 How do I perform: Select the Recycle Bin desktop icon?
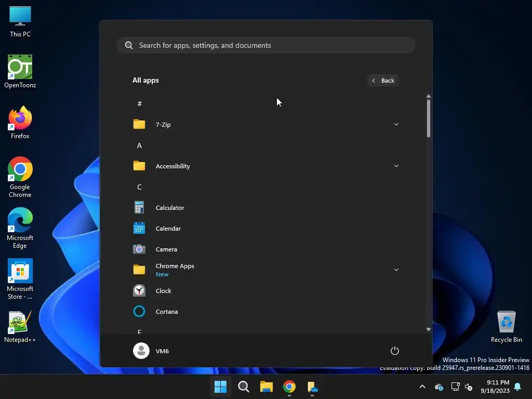click(x=506, y=326)
